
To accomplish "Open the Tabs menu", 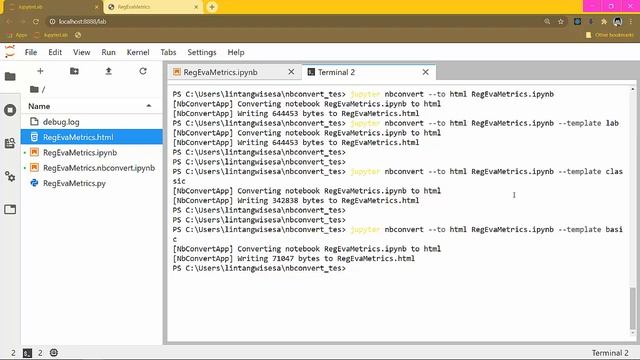I will [168, 52].
